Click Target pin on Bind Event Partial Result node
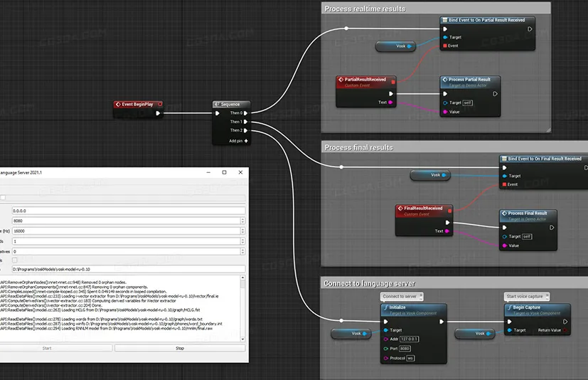The height and width of the screenshot is (380, 588). [445, 37]
